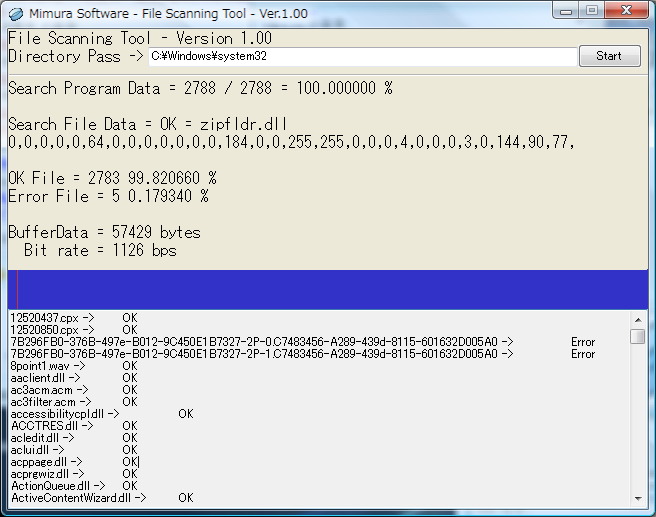Click the scrollbar down arrow in results list
Image resolution: width=656 pixels, height=517 pixels.
click(638, 498)
